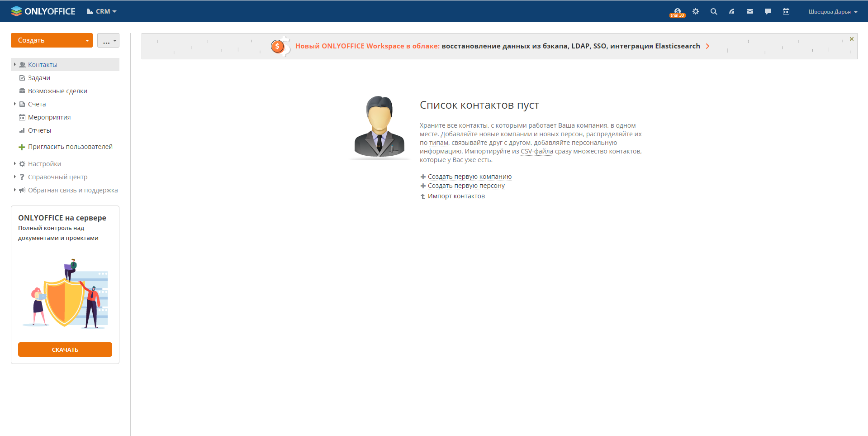Click Пригласить пользователей link
Viewport: 868px width, 436px height.
click(70, 147)
